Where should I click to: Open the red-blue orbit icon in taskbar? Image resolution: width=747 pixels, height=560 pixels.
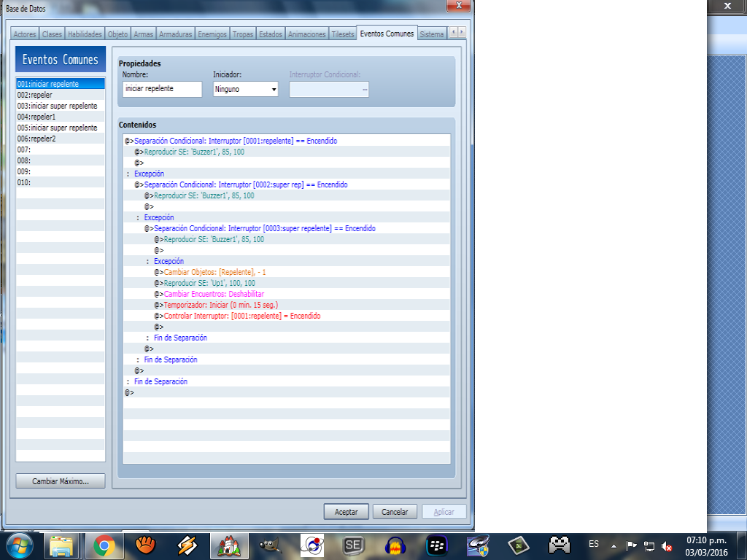(x=312, y=546)
